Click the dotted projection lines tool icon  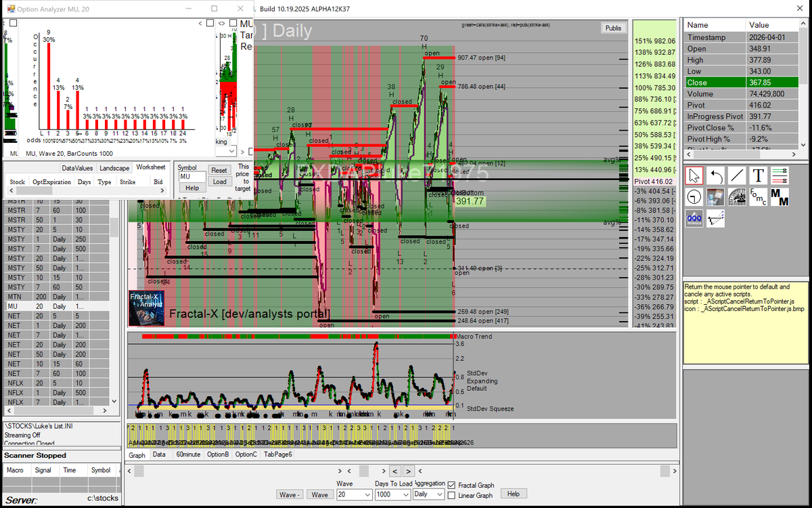(715, 218)
